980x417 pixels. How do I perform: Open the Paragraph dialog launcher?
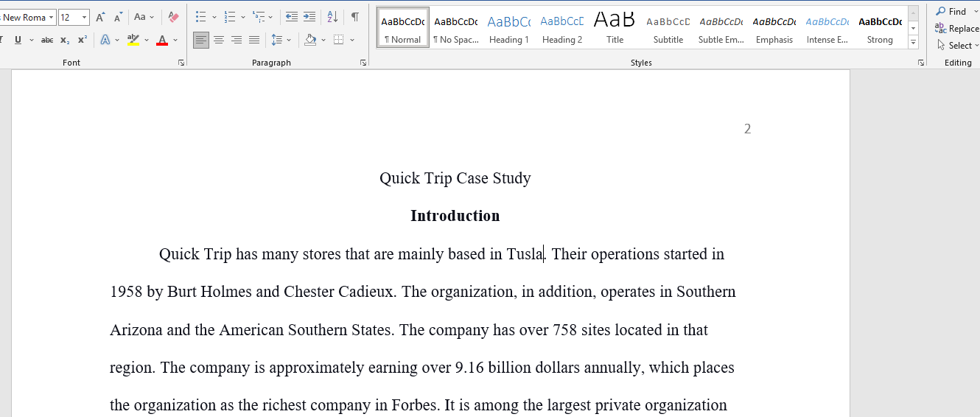tap(363, 63)
